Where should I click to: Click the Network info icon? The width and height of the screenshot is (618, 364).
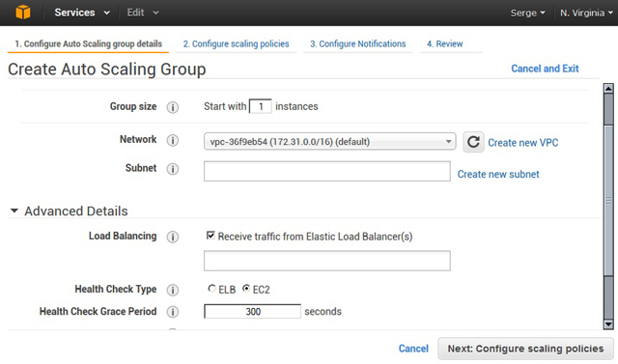point(172,140)
